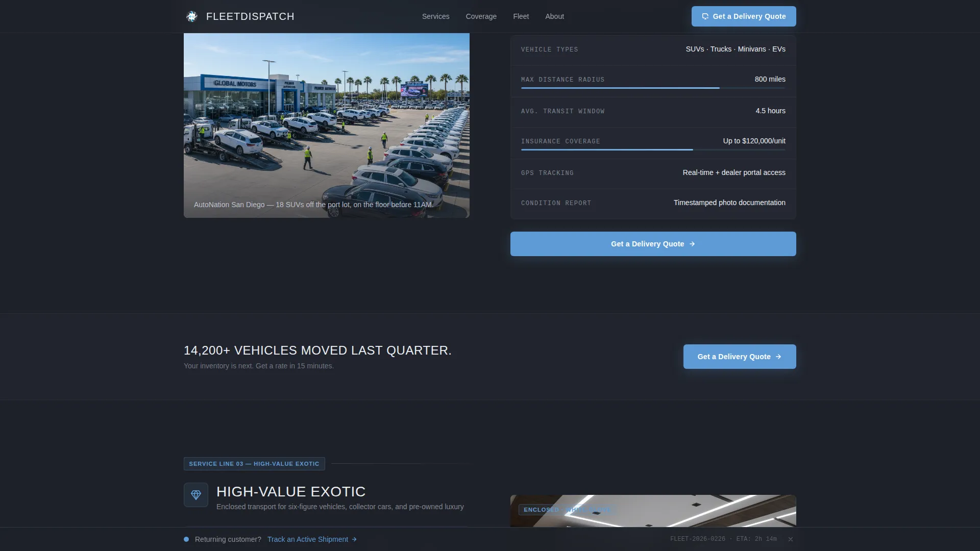Screen dimensions: 980x551
Task: Click the FLEETDISPATCH brand name
Action: pyautogui.click(x=250, y=16)
